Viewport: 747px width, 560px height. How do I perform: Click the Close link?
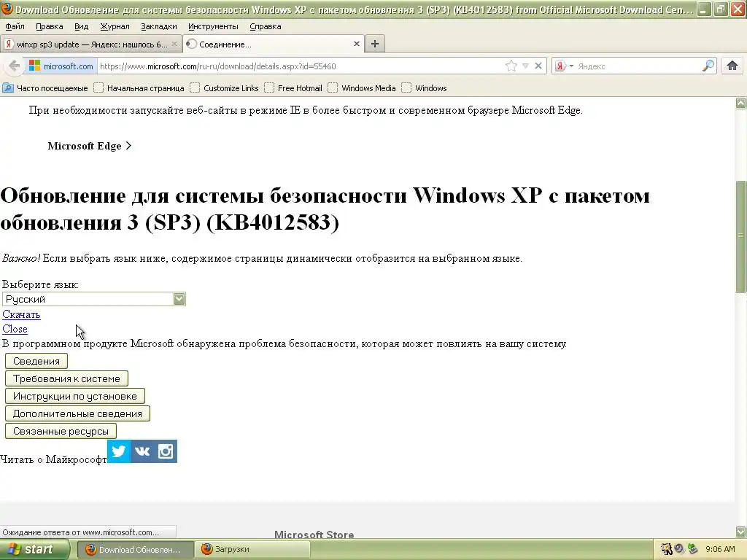click(x=15, y=329)
